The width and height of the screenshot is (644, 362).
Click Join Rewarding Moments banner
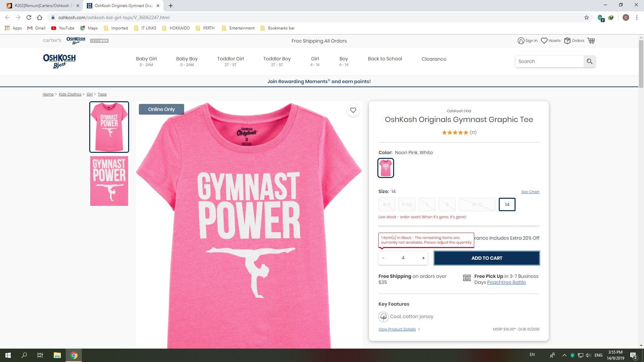(x=319, y=81)
